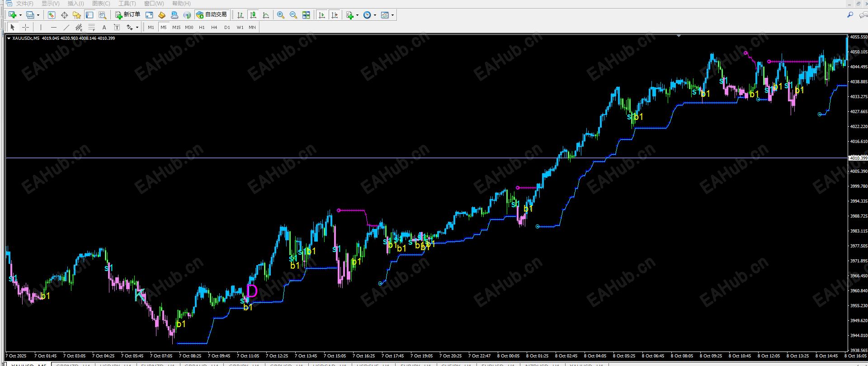Toggle the Strategy Tester panel
This screenshot has height=366, width=868.
102,15
